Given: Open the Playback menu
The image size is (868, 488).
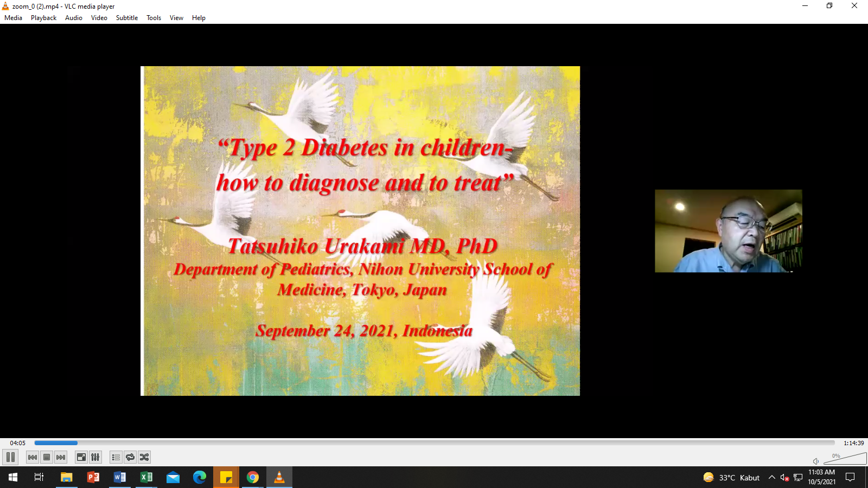Looking at the screenshot, I should [43, 18].
